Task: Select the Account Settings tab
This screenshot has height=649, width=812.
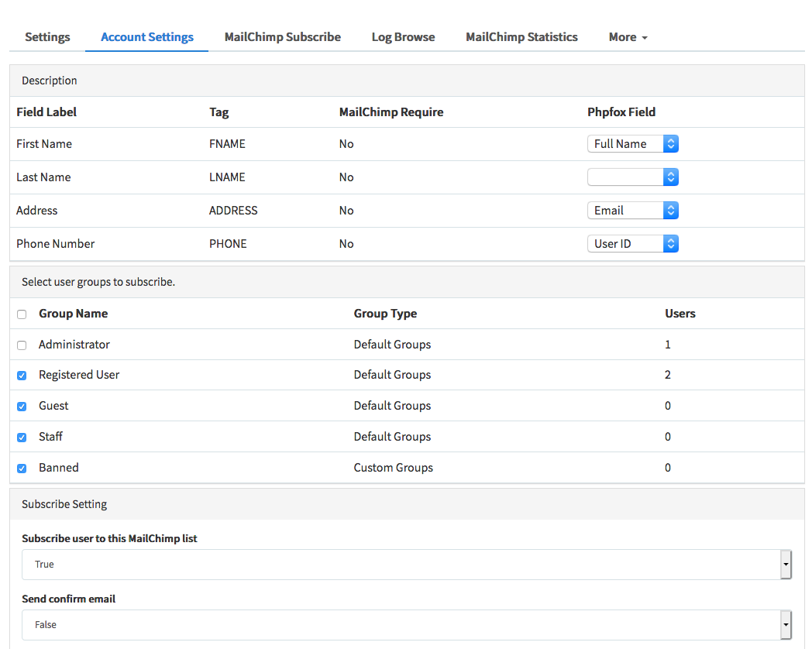Action: 147,37
